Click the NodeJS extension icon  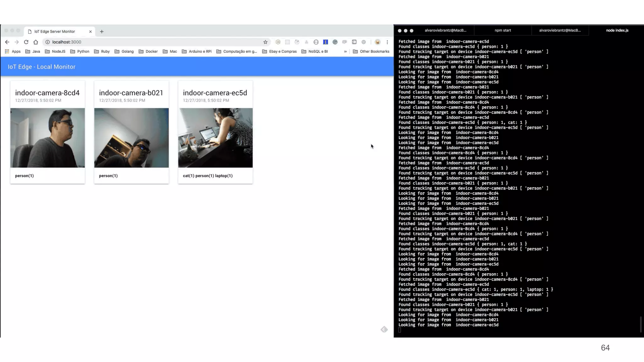click(278, 42)
